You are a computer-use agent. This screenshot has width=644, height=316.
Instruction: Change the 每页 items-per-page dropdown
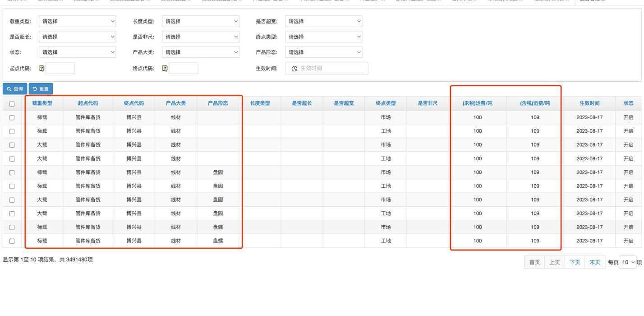click(x=627, y=262)
